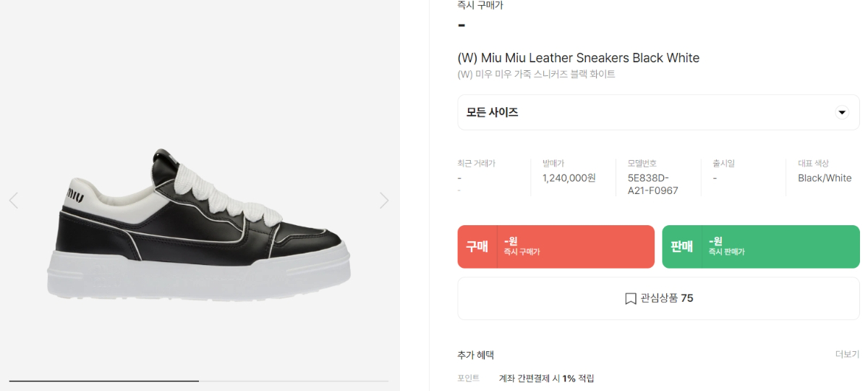Click the bookmark icon beside 관심상품
868x391 pixels.
(630, 298)
